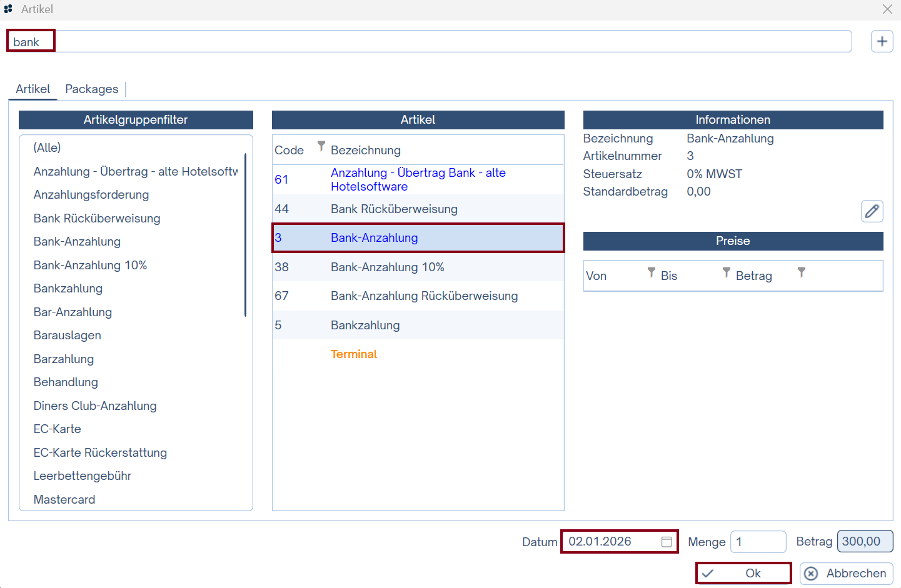This screenshot has height=588, width=901.
Task: Close the Artikel dialog window
Action: 887,9
